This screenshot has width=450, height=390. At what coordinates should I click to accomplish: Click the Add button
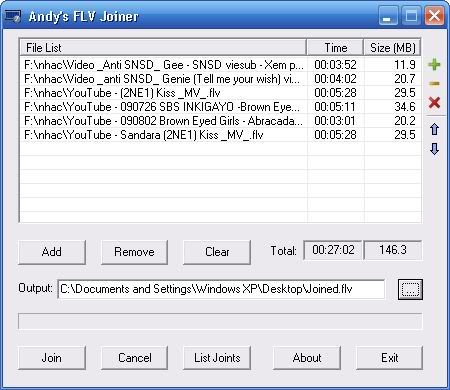pyautogui.click(x=52, y=252)
